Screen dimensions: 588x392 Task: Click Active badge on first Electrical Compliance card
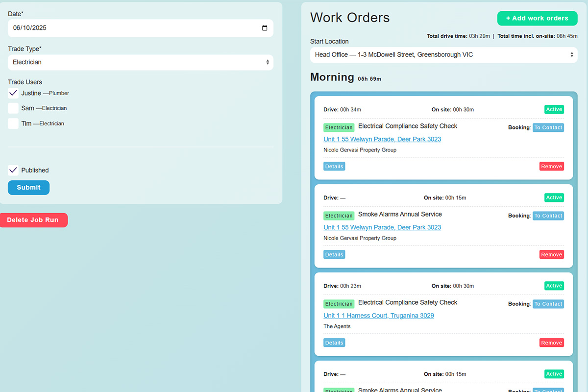coord(554,109)
